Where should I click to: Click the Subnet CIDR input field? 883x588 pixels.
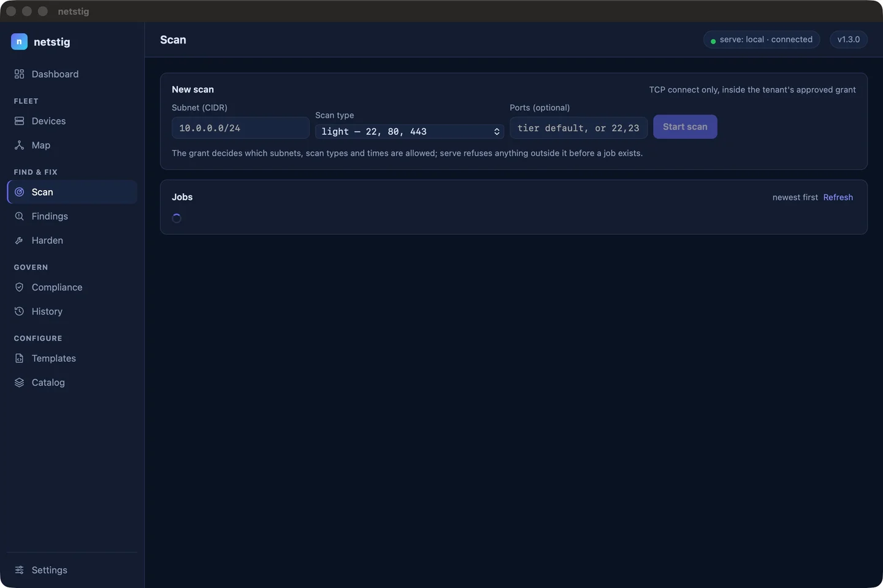click(x=240, y=128)
